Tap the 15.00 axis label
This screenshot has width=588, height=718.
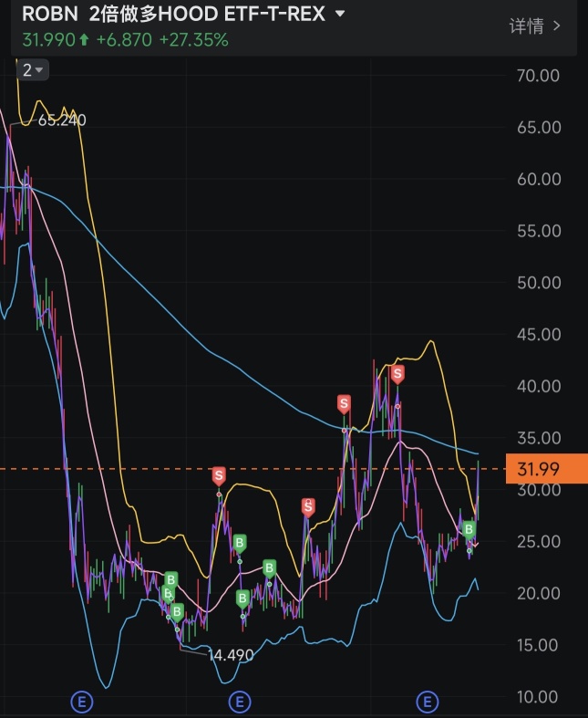pyautogui.click(x=538, y=645)
